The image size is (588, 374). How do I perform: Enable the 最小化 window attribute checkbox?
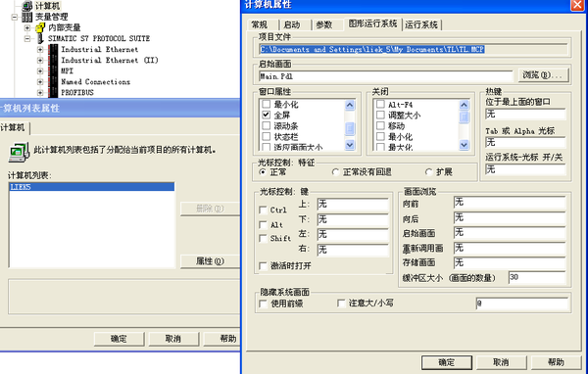pyautogui.click(x=266, y=104)
